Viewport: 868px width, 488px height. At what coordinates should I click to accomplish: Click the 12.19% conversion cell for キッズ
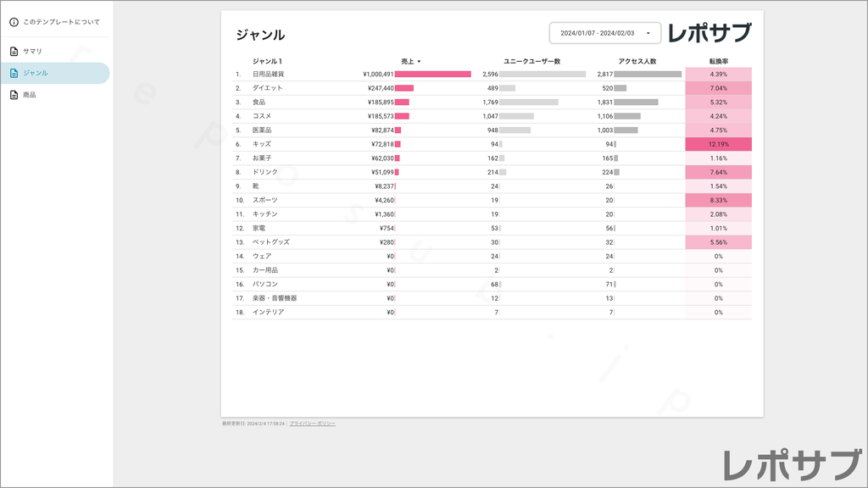point(718,144)
